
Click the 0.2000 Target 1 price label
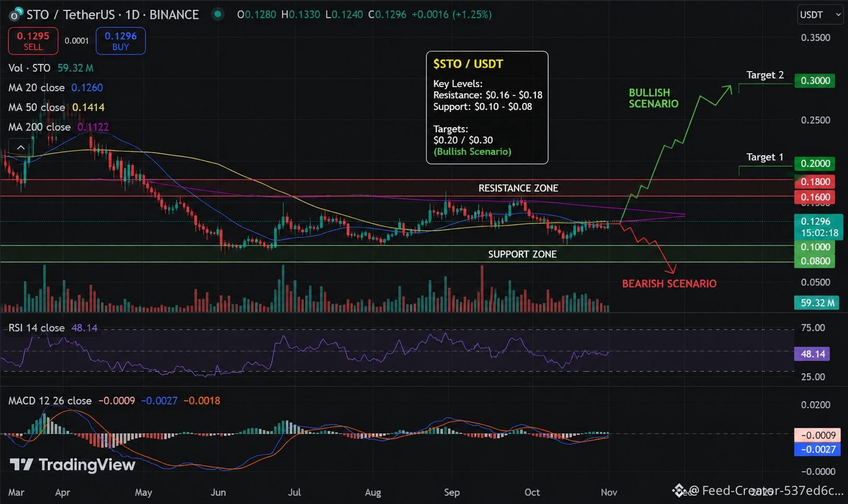[815, 164]
